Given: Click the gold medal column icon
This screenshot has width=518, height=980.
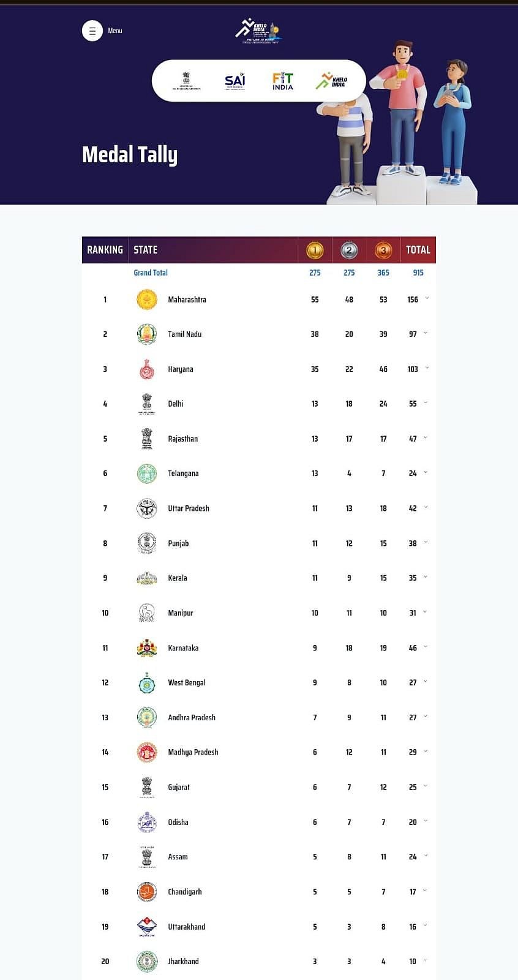Looking at the screenshot, I should pyautogui.click(x=315, y=250).
